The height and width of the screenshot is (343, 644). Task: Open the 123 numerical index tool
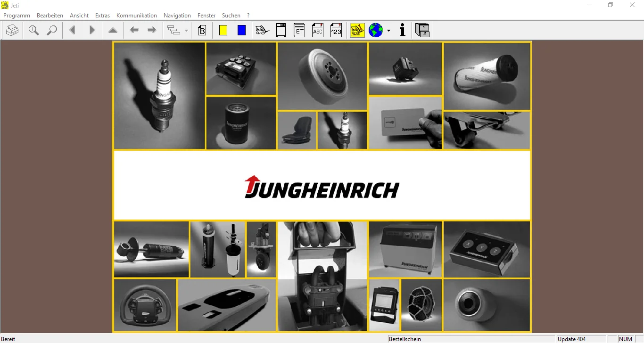click(x=336, y=30)
